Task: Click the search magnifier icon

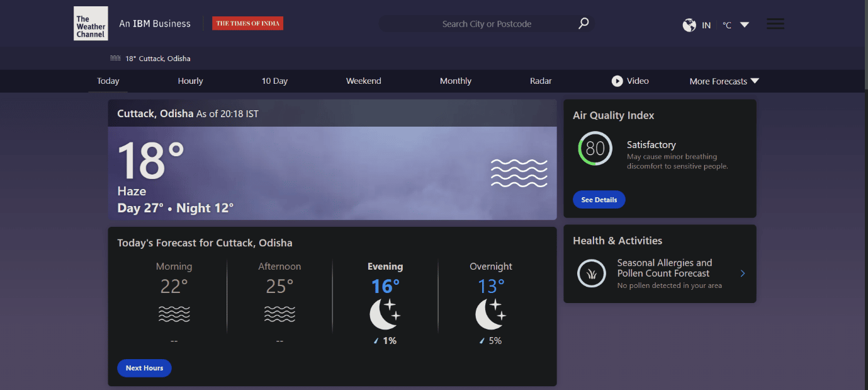Action: click(583, 23)
